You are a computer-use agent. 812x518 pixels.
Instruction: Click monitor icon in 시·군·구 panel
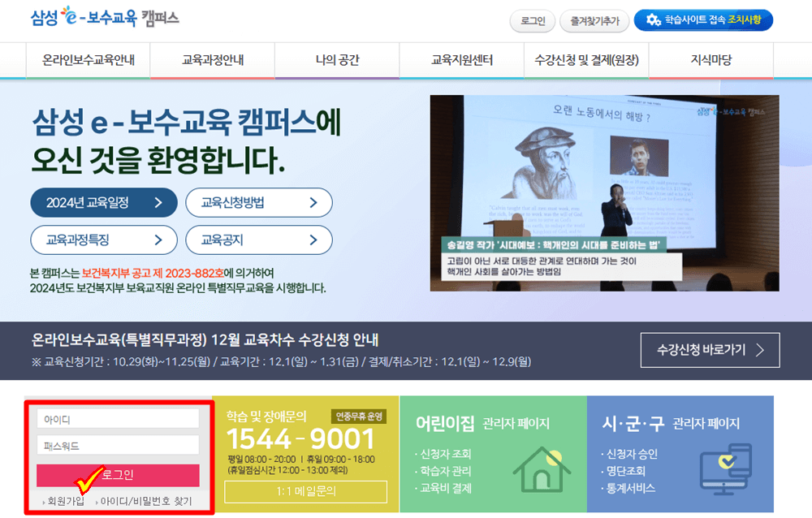(726, 468)
